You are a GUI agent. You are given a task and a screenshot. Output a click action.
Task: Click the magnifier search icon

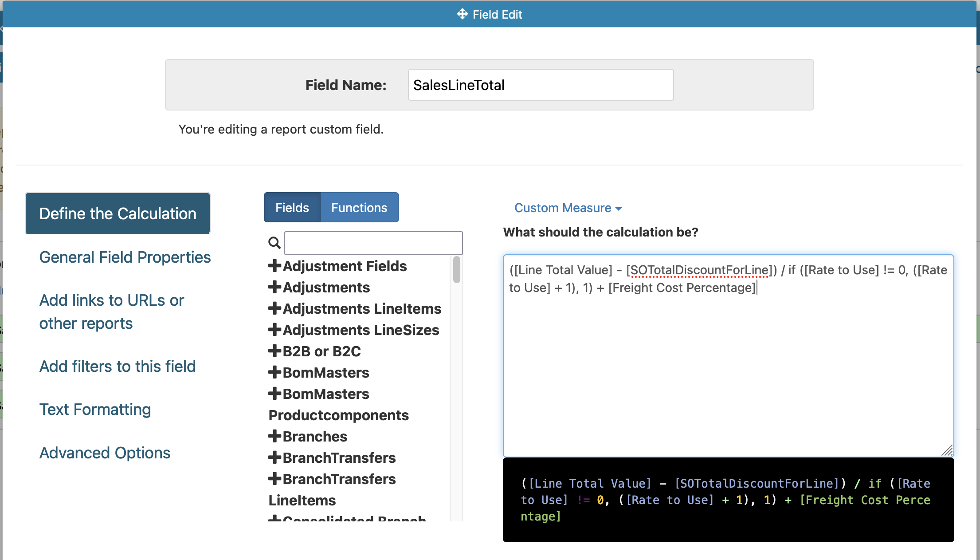point(274,243)
